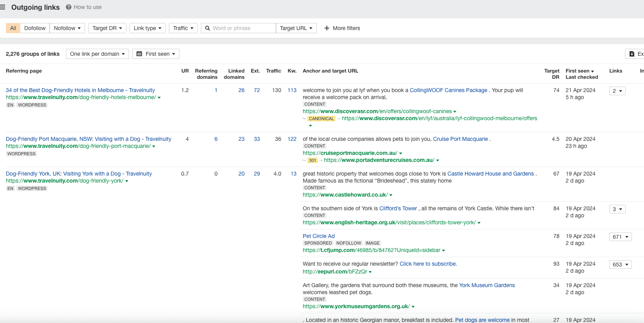Click the search magnifier icon
Screen dimensions: 644x323
coord(208,28)
